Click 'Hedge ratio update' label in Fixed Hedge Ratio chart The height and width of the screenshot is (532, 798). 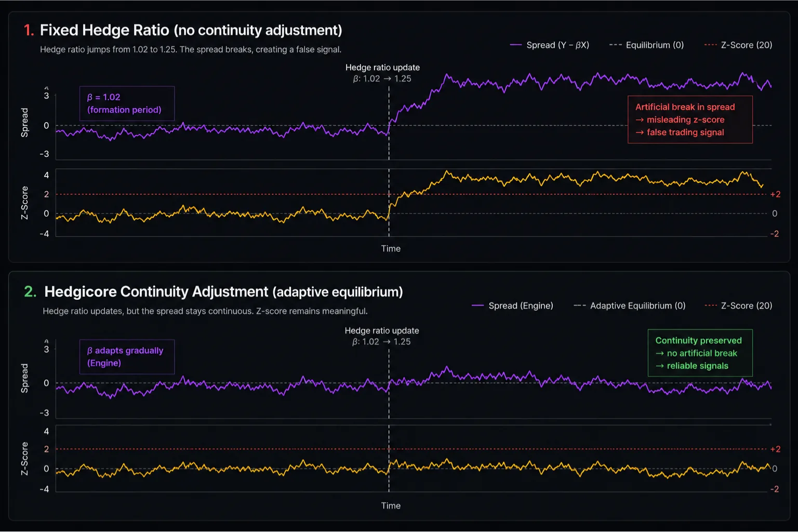[x=382, y=68]
